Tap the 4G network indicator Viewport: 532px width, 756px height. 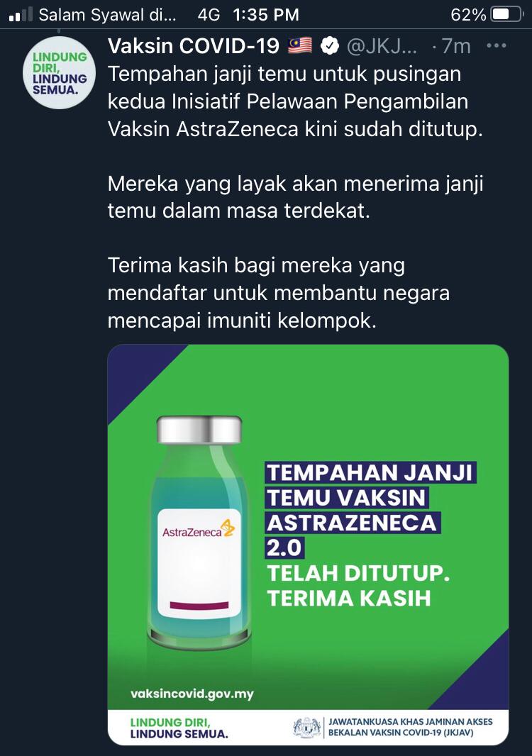click(x=209, y=15)
